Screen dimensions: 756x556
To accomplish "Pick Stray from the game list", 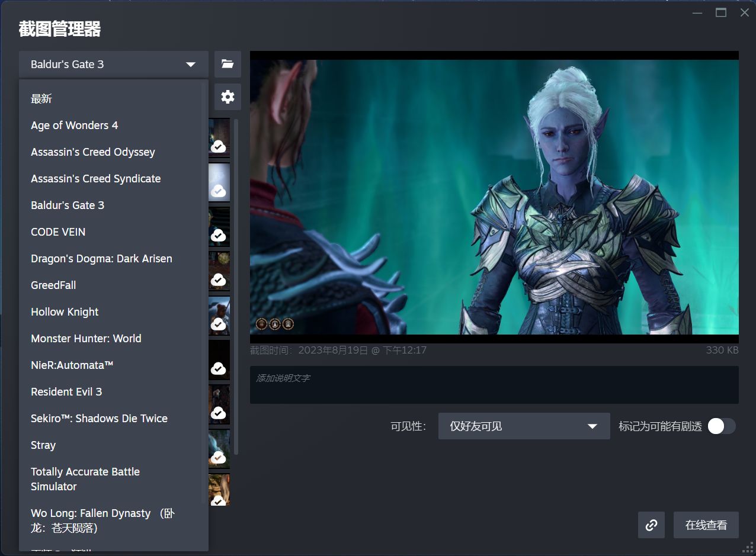I will (x=114, y=445).
